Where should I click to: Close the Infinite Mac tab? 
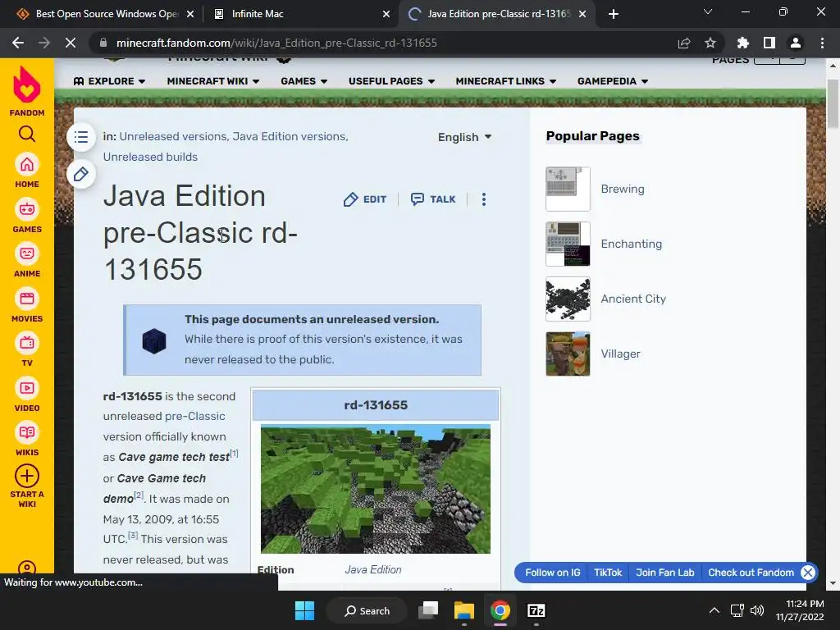(x=386, y=14)
